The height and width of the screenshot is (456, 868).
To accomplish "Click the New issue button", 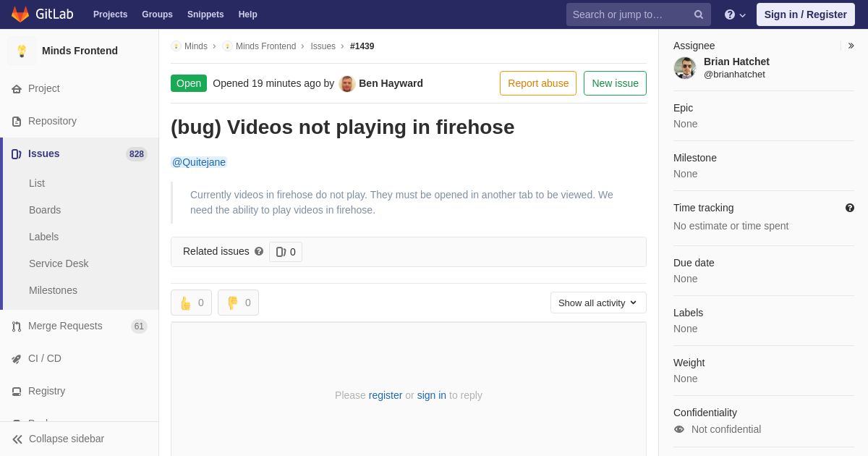I will coord(615,83).
